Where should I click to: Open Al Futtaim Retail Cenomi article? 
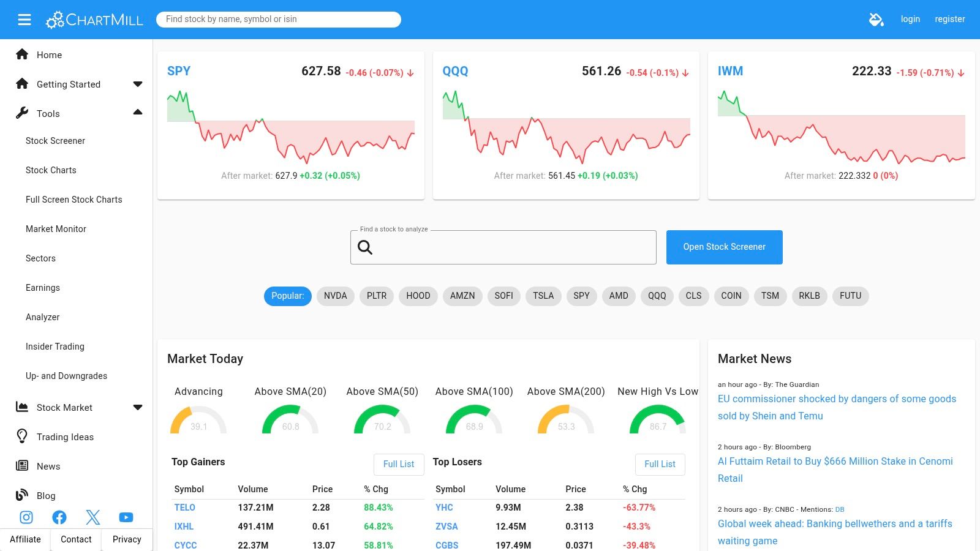click(835, 470)
